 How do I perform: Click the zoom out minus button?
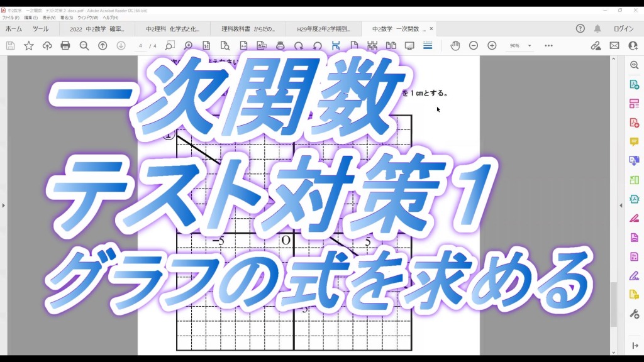[474, 46]
